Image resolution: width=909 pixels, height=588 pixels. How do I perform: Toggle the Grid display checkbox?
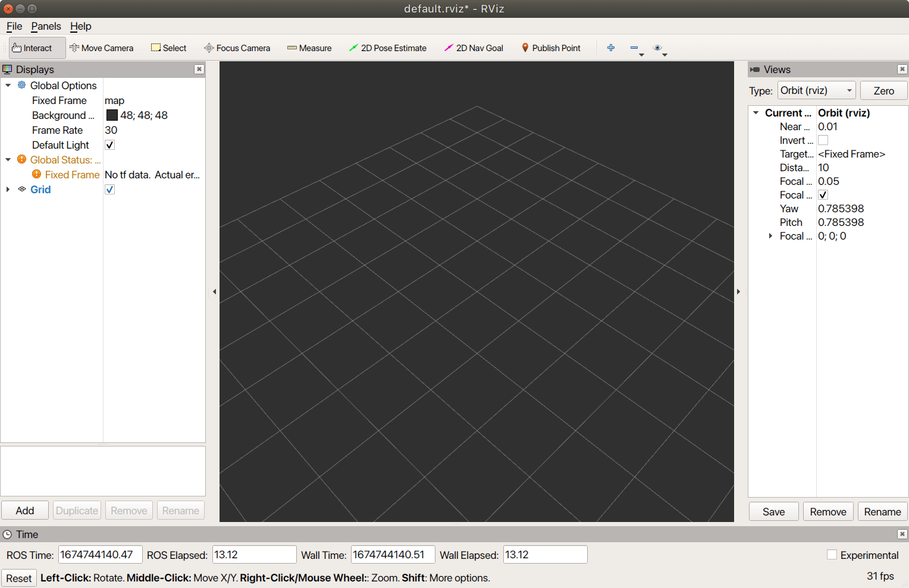(109, 190)
